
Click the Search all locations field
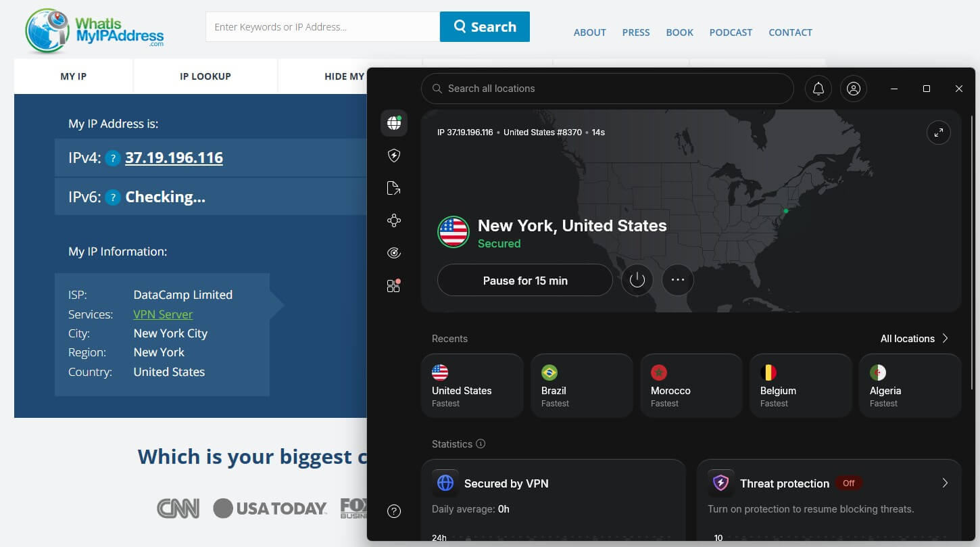[x=607, y=89]
